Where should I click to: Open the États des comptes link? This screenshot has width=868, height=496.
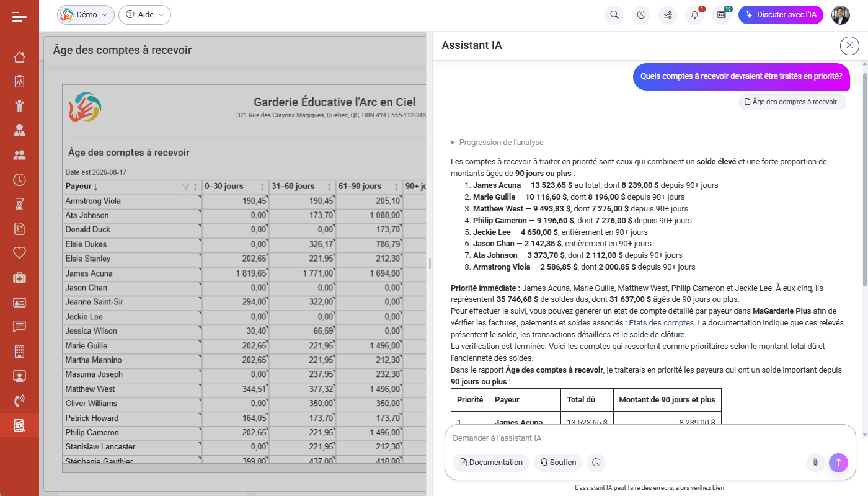click(661, 323)
